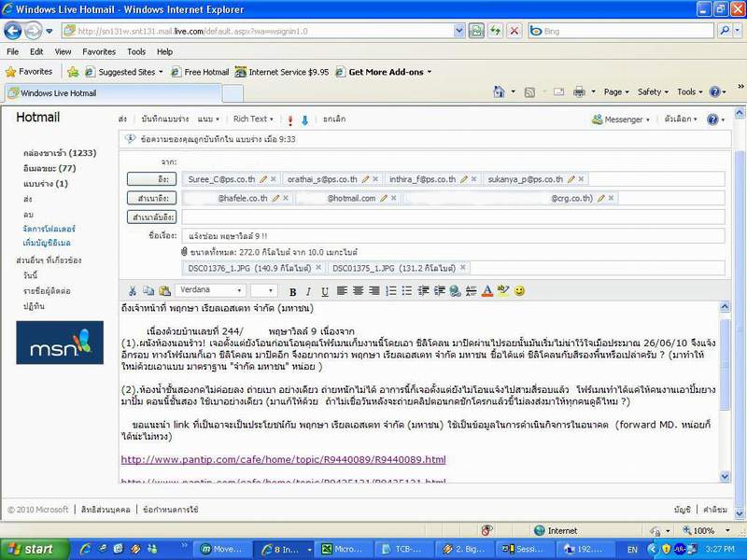The width and height of the screenshot is (747, 560).
Task: Insert an emoticon smiley
Action: [519, 291]
